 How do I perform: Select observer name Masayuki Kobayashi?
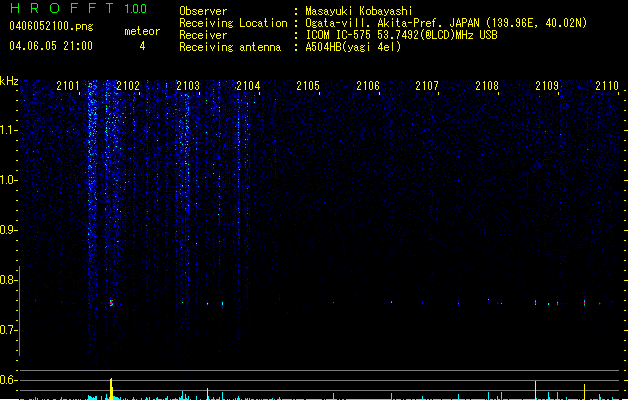[x=359, y=11]
